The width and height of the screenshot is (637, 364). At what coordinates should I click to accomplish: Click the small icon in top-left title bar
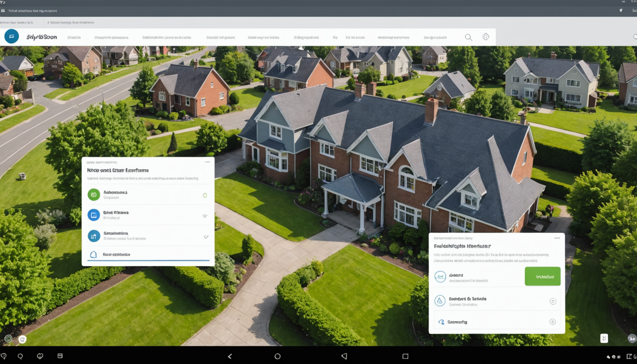pyautogui.click(x=3, y=10)
